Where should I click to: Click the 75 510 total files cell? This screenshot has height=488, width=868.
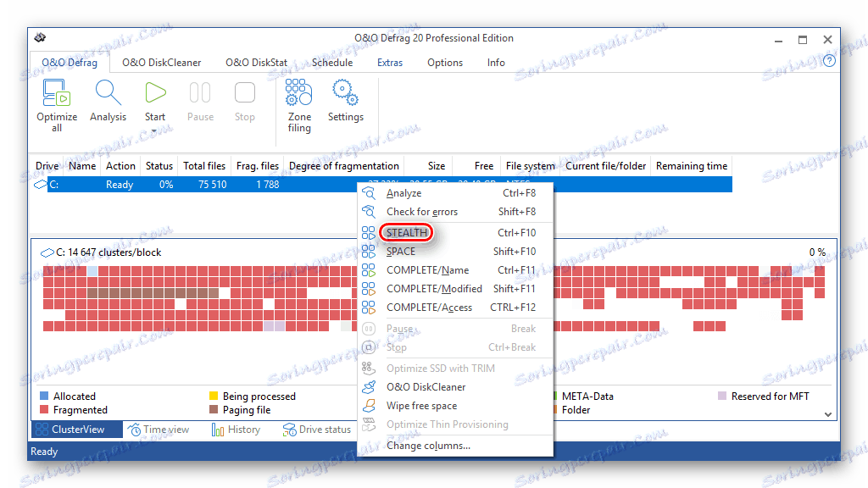click(x=213, y=185)
